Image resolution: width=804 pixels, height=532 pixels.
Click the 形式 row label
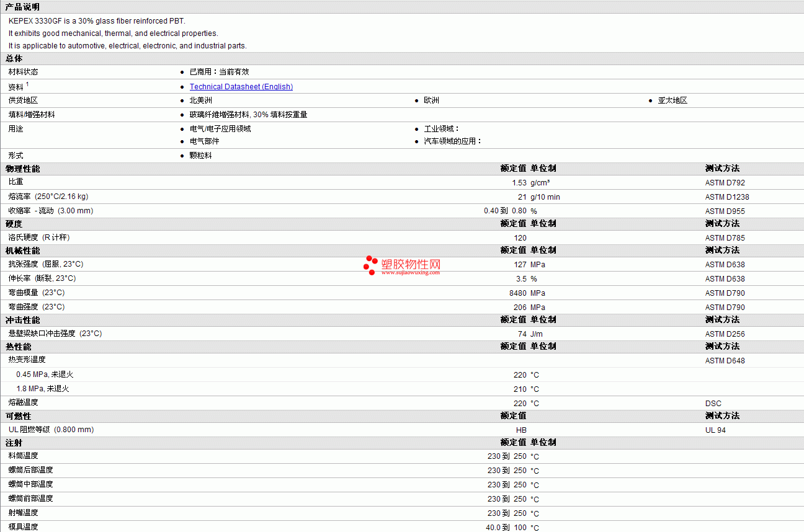coord(16,156)
